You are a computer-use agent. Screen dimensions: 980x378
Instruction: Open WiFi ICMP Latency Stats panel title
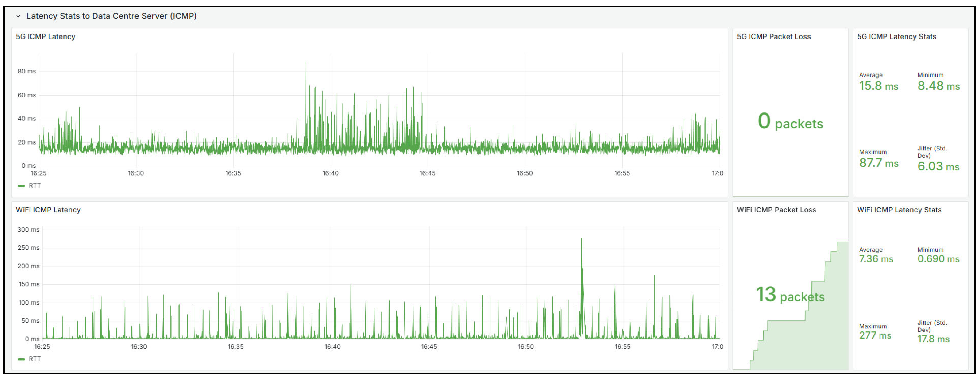899,210
